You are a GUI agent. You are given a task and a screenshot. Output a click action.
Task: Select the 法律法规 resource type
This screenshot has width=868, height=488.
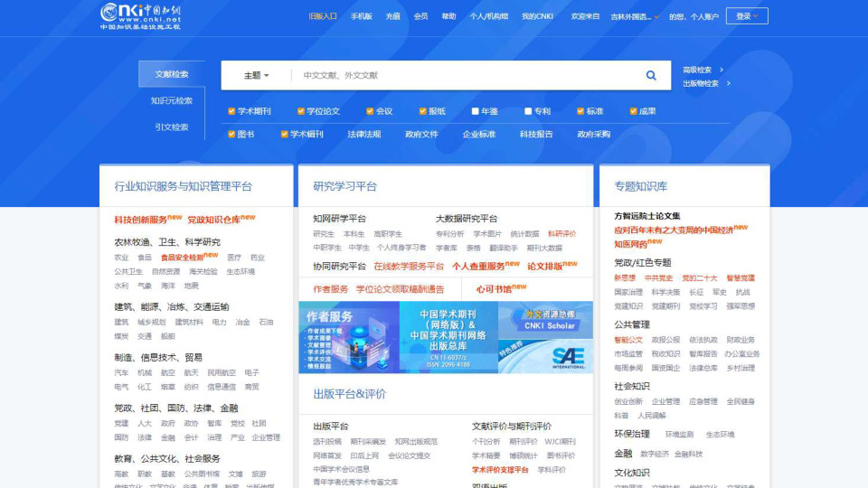click(x=363, y=134)
